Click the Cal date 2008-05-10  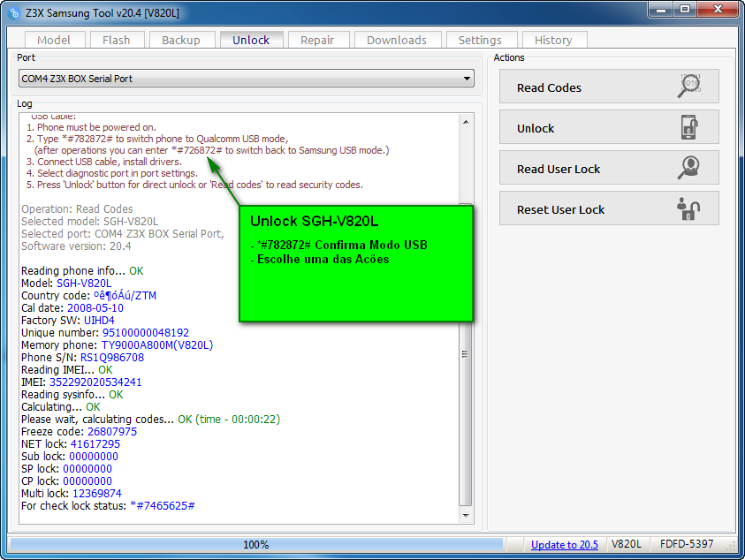tap(95, 308)
